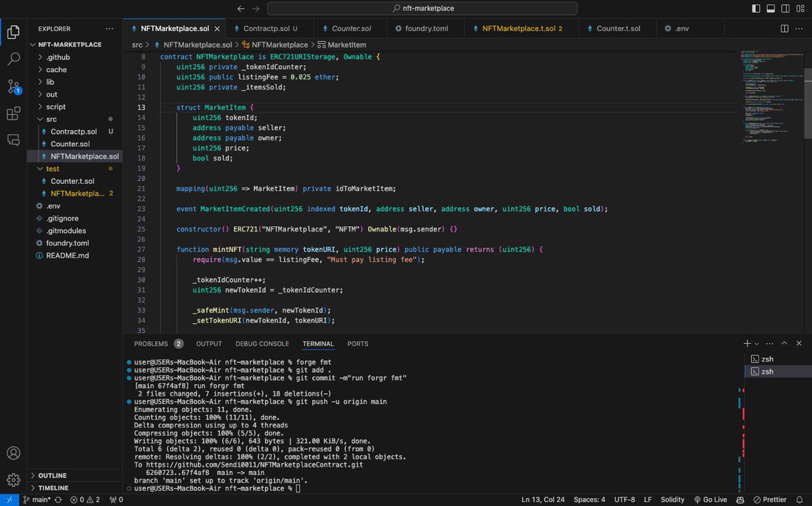The width and height of the screenshot is (812, 506).
Task: Toggle the primary side bar visibility
Action: (x=756, y=8)
